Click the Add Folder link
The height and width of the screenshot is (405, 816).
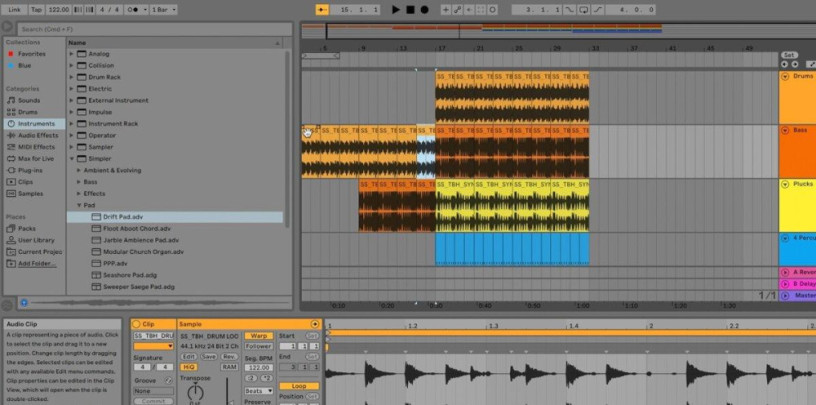click(x=37, y=263)
